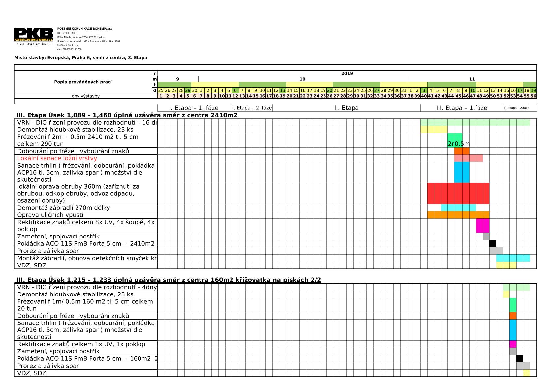The width and height of the screenshot is (555, 392).
Task: Click the 'Úsek 1,215 – 1,233' section heading
Action: click(168, 280)
